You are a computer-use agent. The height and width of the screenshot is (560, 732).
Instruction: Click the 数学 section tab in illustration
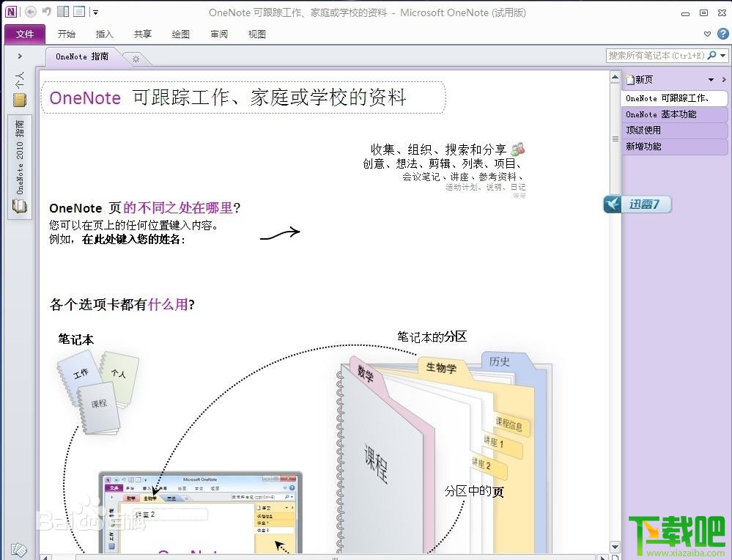(x=366, y=373)
